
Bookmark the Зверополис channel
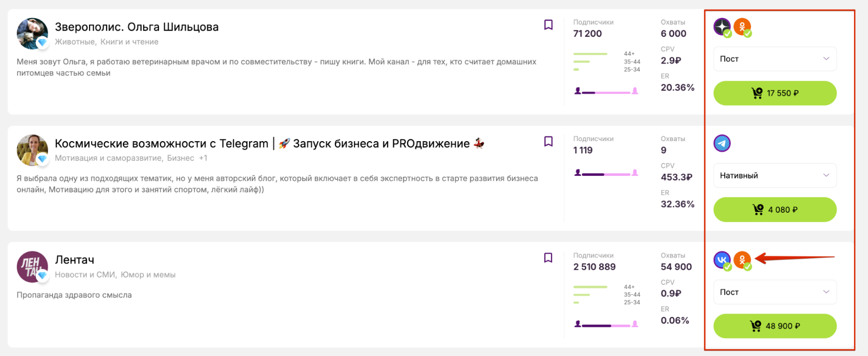click(x=548, y=25)
